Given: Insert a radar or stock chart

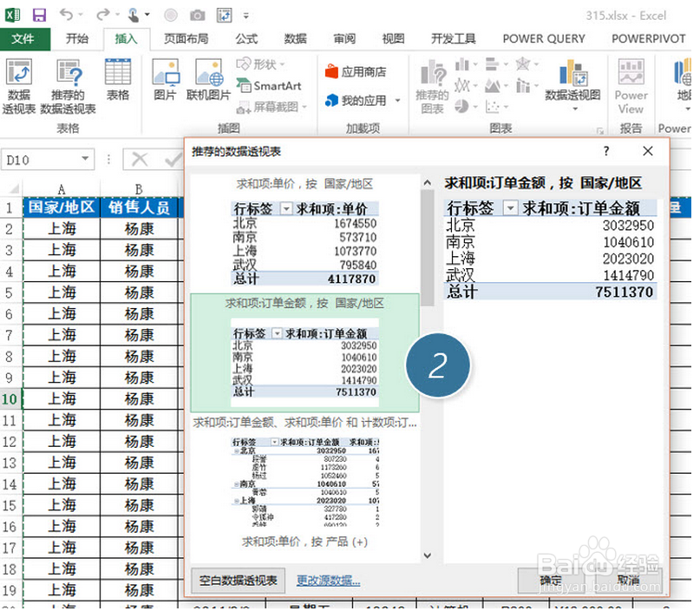Looking at the screenshot, I should click(523, 65).
